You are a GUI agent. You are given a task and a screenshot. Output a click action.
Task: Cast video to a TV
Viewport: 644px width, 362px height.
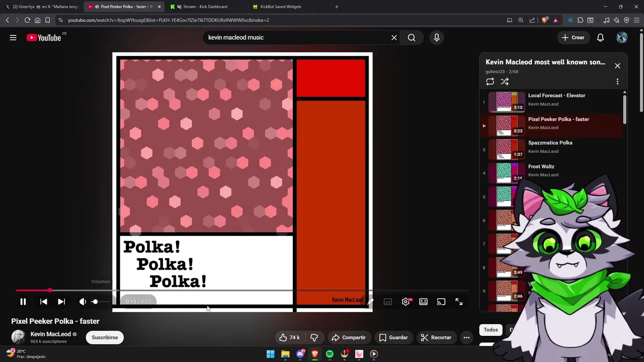tap(441, 302)
